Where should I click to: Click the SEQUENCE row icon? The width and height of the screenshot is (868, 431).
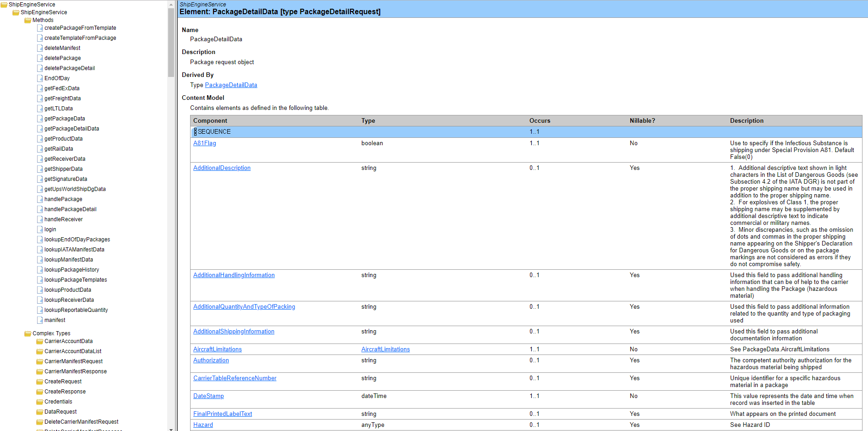click(195, 132)
